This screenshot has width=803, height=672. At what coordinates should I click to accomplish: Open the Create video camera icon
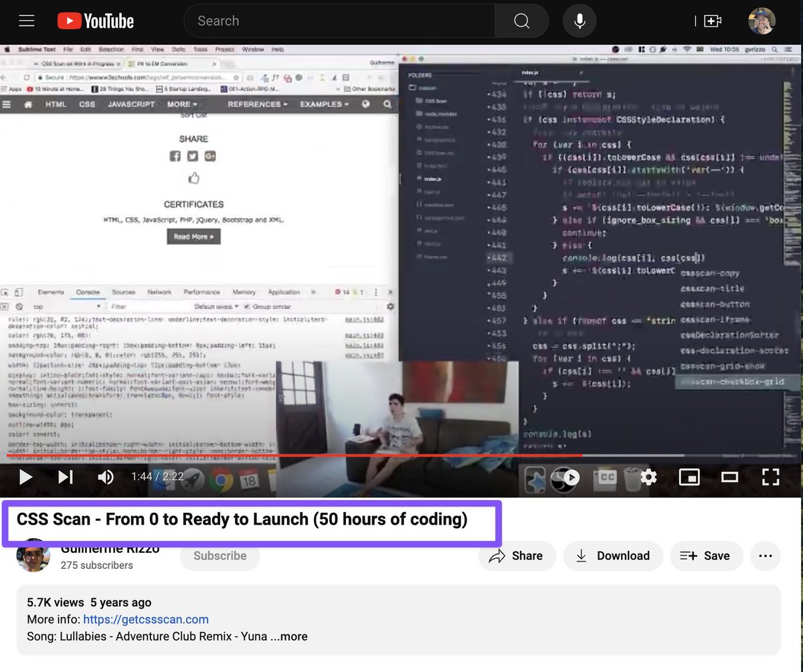point(712,21)
